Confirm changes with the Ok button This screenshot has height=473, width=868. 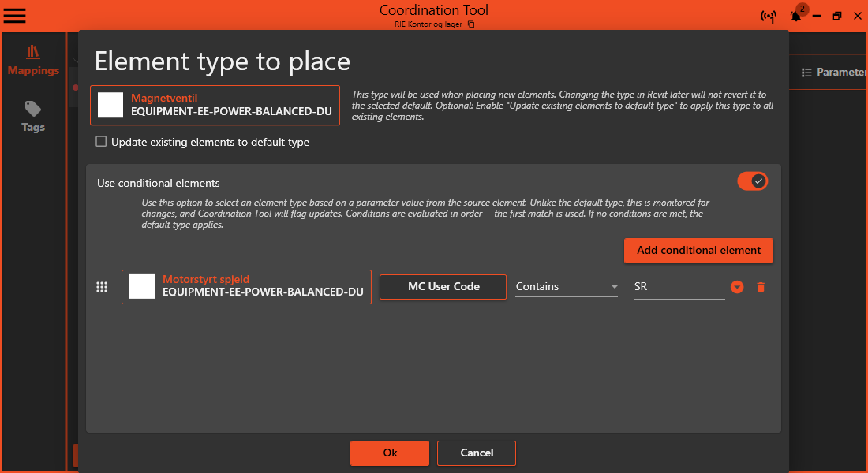[389, 453]
